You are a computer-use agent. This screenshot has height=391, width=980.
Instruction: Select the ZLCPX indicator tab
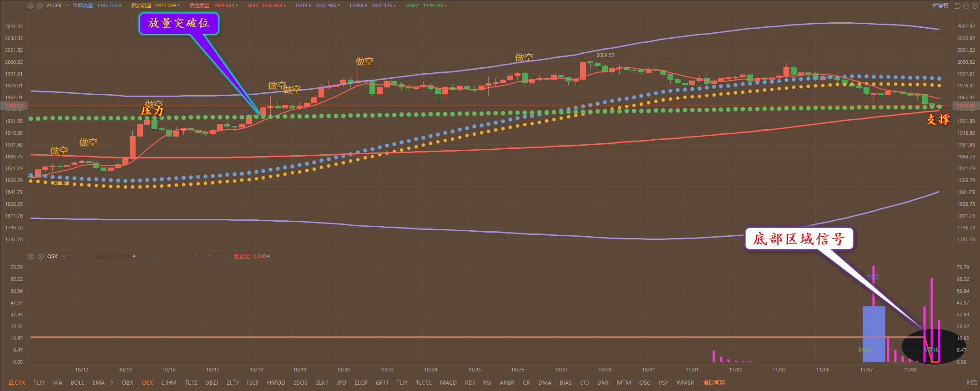click(x=17, y=383)
